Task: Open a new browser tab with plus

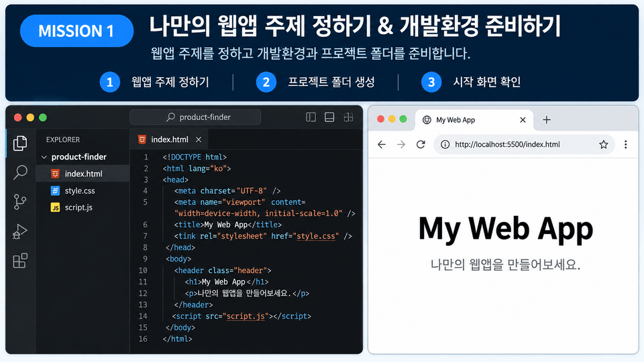Action: pyautogui.click(x=546, y=120)
